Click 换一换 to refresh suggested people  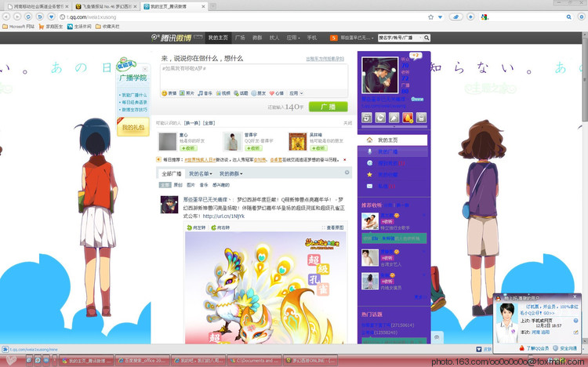(191, 123)
